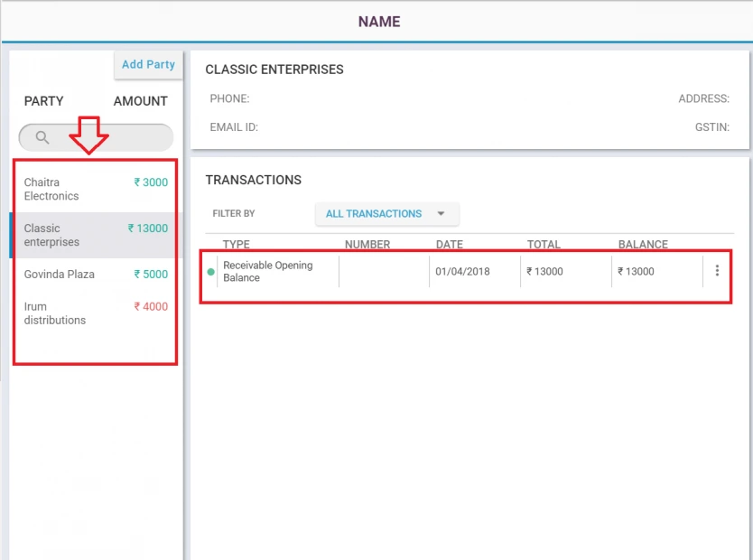Click the FILTER BY label
Viewport: 753px width, 560px height.
point(234,214)
